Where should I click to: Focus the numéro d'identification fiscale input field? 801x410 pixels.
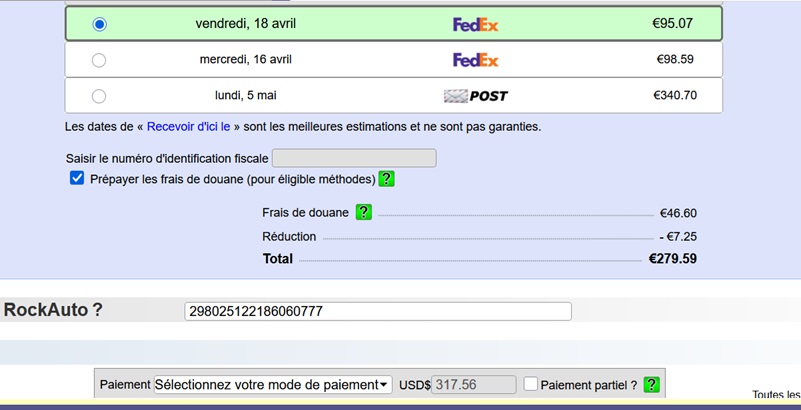pyautogui.click(x=354, y=158)
